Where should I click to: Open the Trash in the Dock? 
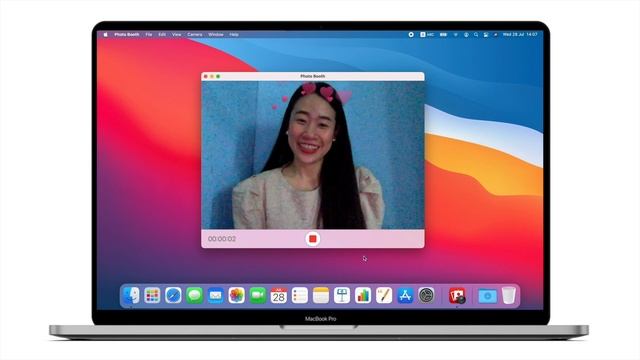click(509, 295)
